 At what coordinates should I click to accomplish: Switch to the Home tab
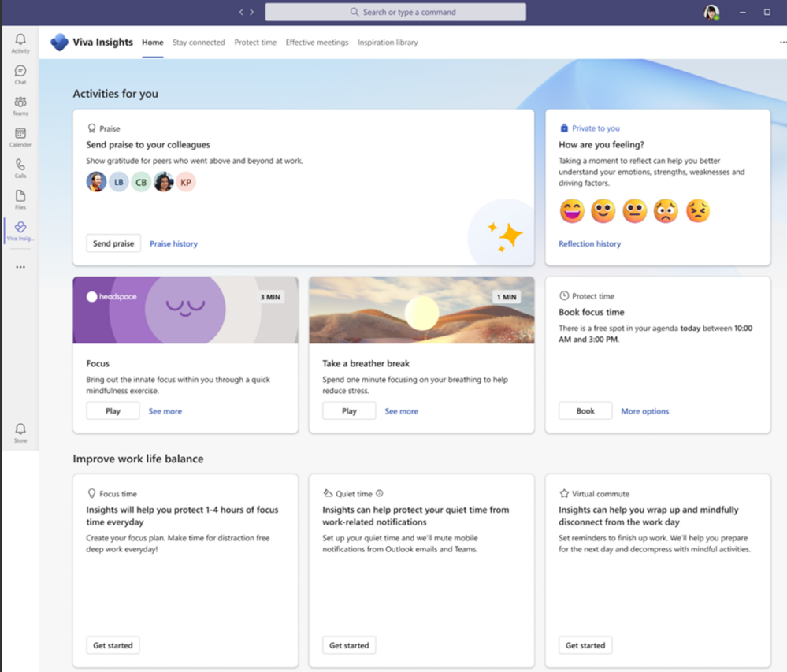click(153, 43)
